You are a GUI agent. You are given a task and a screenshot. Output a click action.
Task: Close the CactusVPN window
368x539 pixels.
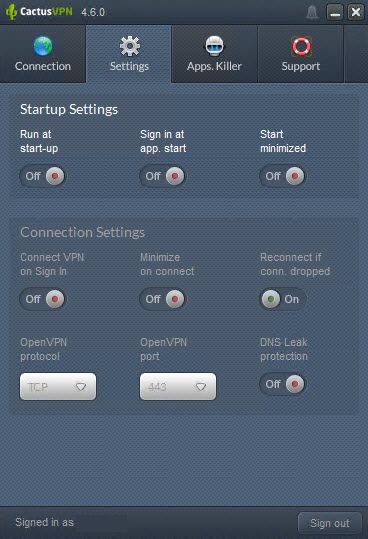(356, 13)
